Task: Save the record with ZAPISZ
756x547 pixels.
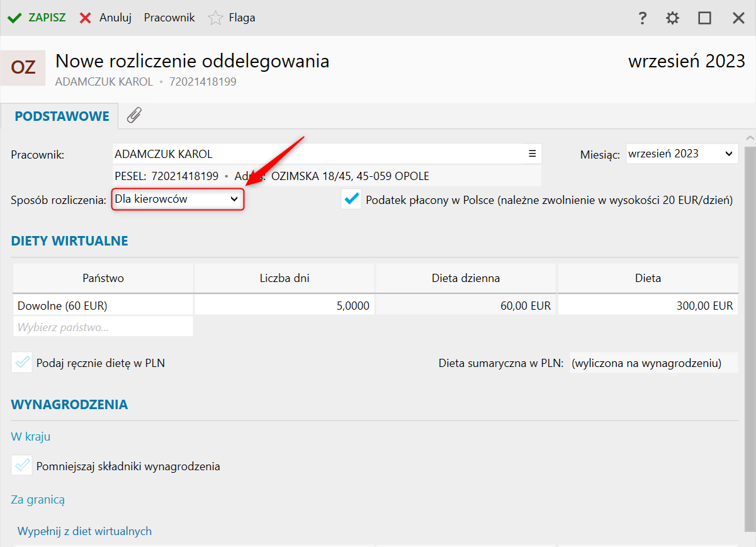Action: (37, 18)
